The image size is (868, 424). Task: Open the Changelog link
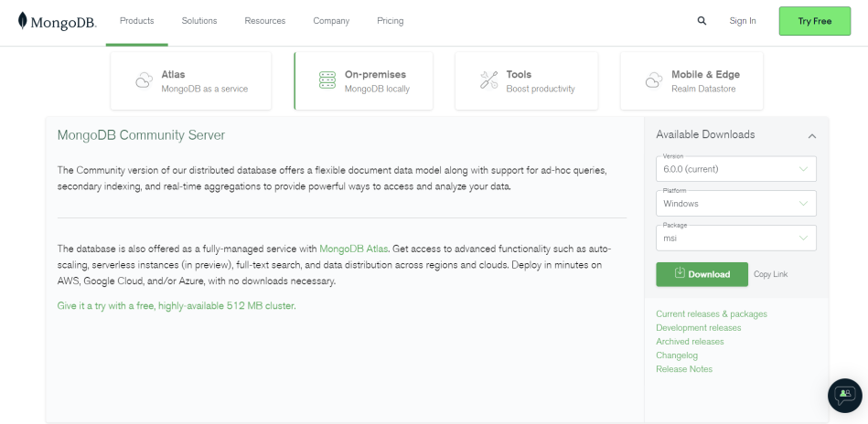pyautogui.click(x=677, y=355)
